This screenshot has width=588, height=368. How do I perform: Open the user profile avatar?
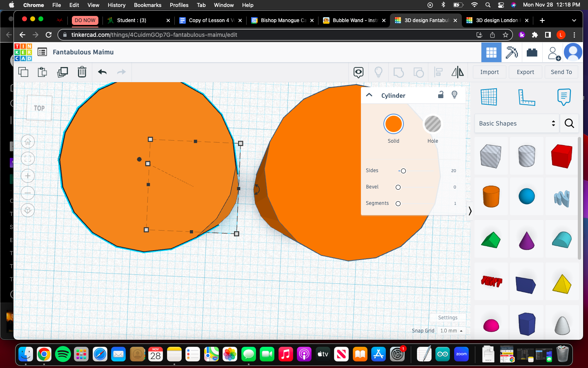click(x=573, y=52)
